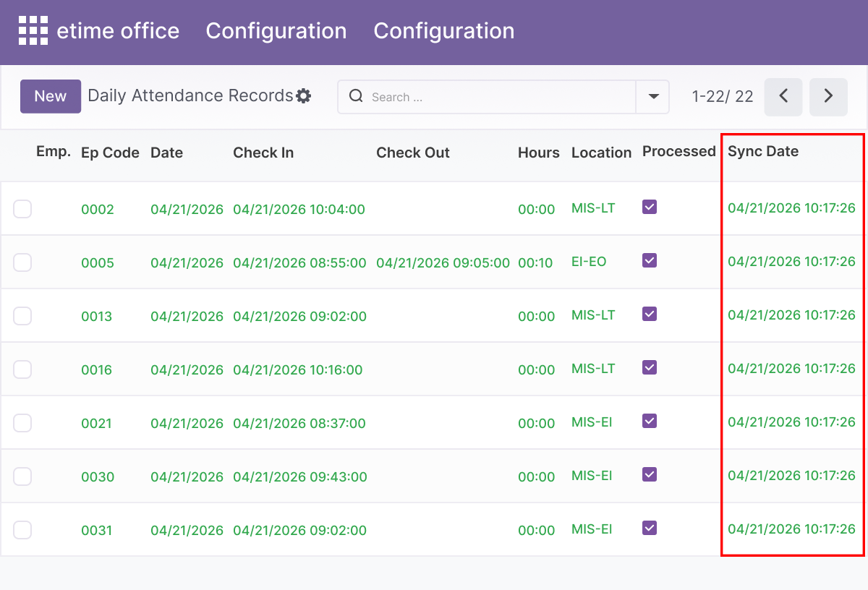Expand the search options dropdown arrow

point(653,97)
